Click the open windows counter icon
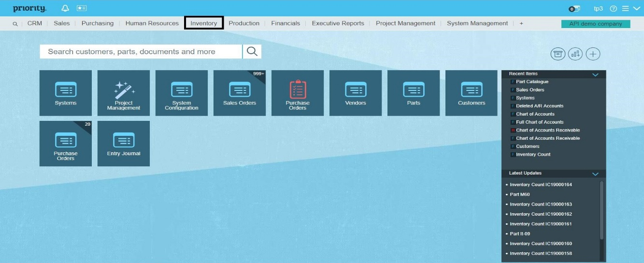This screenshot has width=644, height=263. click(573, 9)
